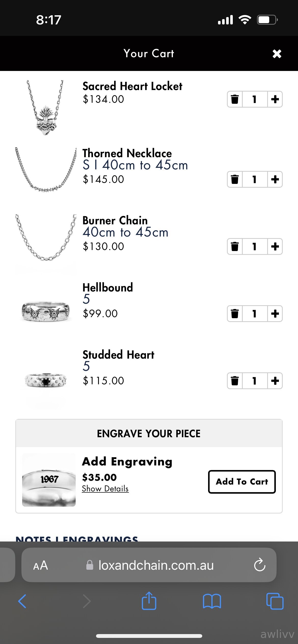Reload the loxandchain page
Image resolution: width=298 pixels, height=644 pixels.
coord(260,565)
